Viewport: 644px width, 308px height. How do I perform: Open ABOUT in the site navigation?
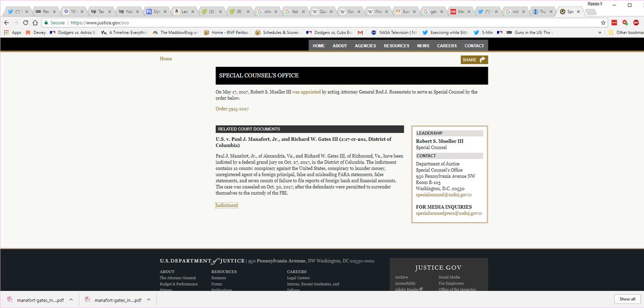[x=340, y=46]
